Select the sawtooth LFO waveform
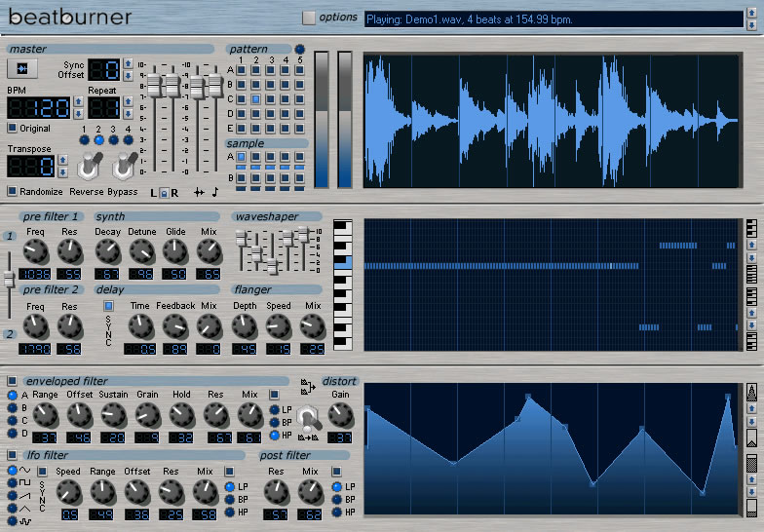This screenshot has width=764, height=532. click(x=12, y=495)
